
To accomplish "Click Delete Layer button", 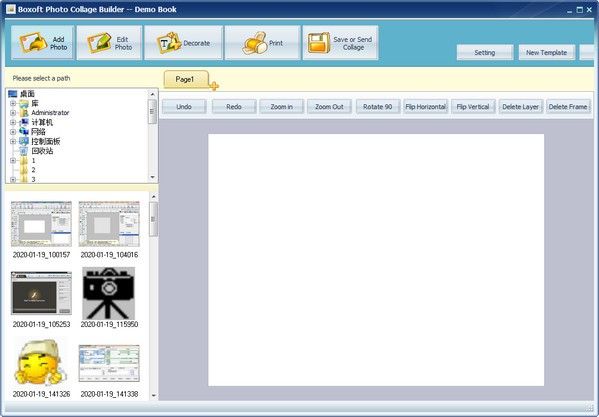I will [521, 107].
